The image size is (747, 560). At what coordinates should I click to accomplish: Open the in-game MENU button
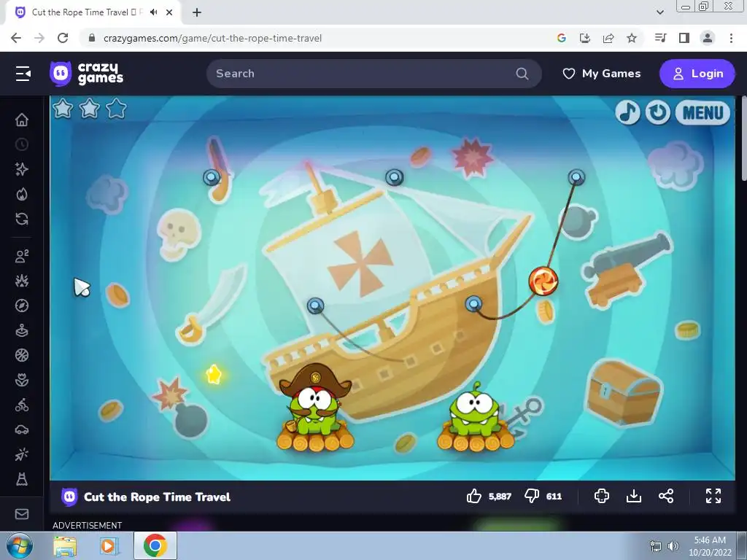[x=703, y=112]
